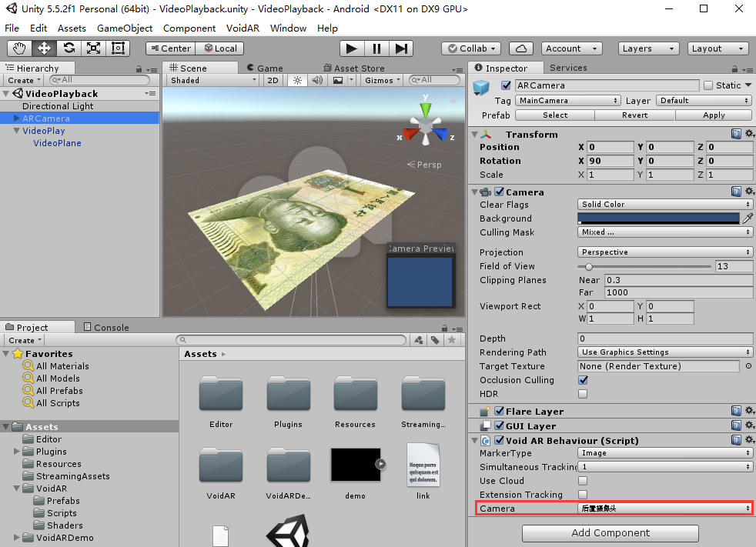Screen dimensions: 756x547
Task: Disable Flare Layer component checkbox
Action: pos(499,411)
